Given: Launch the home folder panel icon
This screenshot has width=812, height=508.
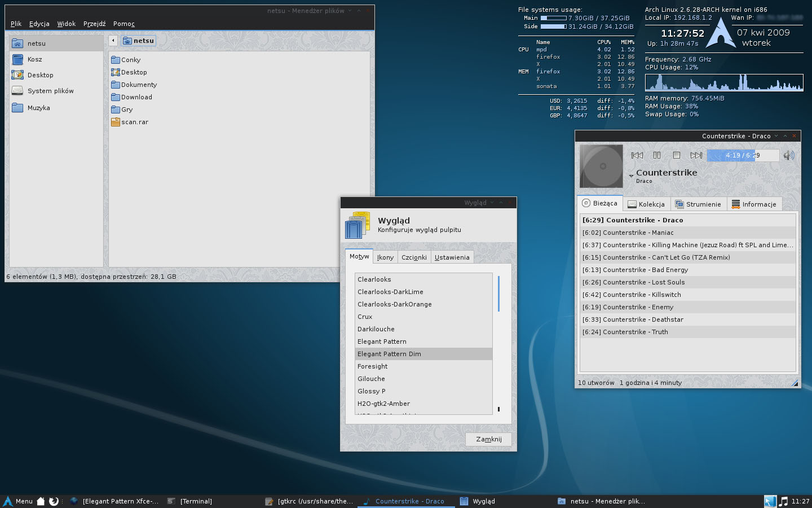Looking at the screenshot, I should (41, 501).
